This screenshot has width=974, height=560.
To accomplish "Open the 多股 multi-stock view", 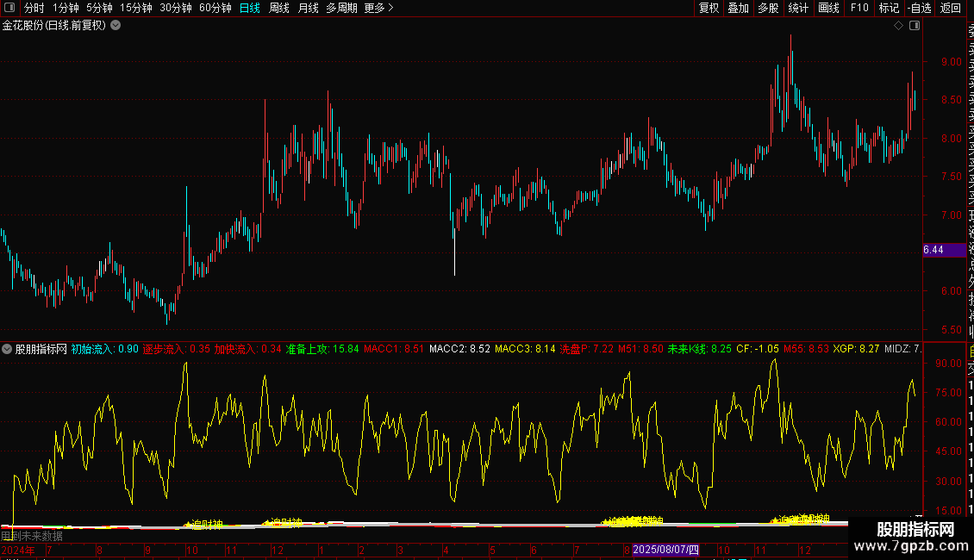I will pyautogui.click(x=768, y=8).
